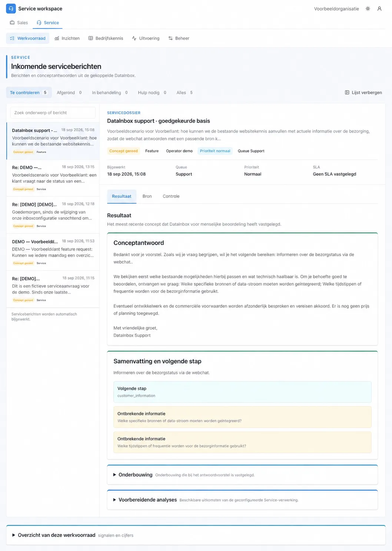This screenshot has height=551, width=392.
Task: Go to Uitvoering section
Action: click(x=146, y=38)
